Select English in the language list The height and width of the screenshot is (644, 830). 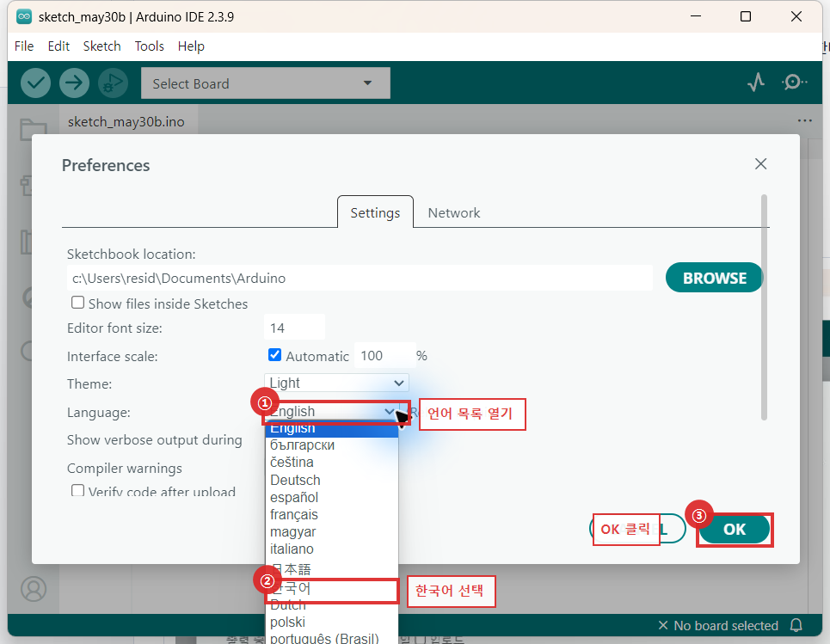pos(331,429)
